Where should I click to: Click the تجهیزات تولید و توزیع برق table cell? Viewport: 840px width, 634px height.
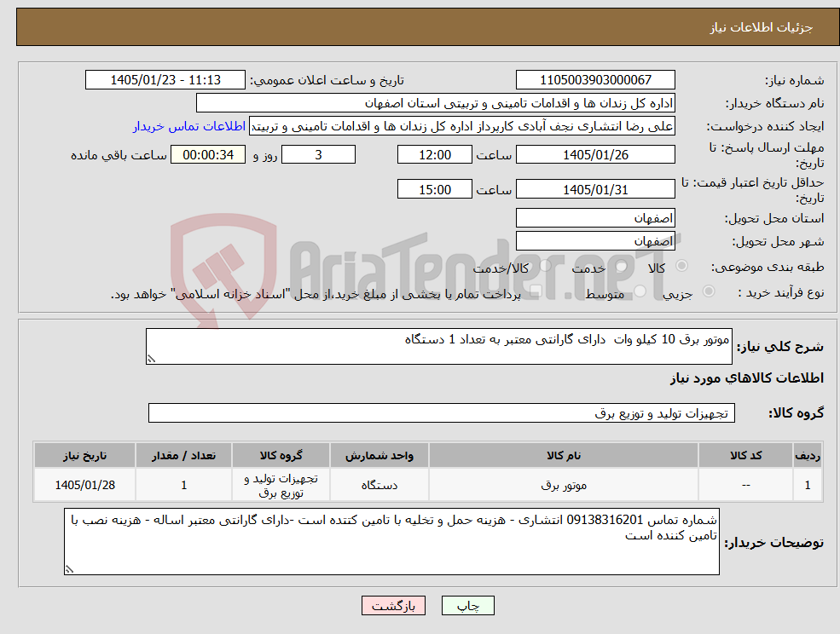pos(281,485)
